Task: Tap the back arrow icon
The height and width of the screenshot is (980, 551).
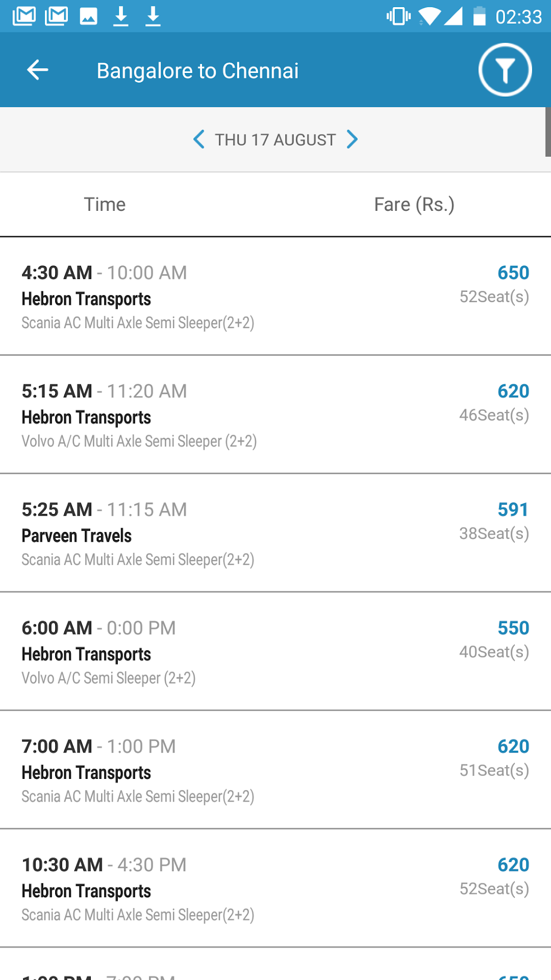Action: [38, 70]
